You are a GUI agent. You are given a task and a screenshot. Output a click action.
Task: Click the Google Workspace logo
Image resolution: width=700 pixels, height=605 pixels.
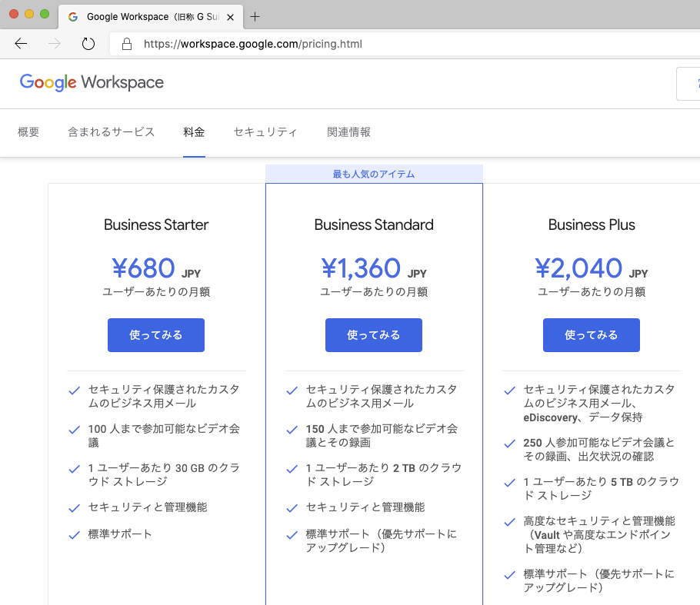point(92,83)
